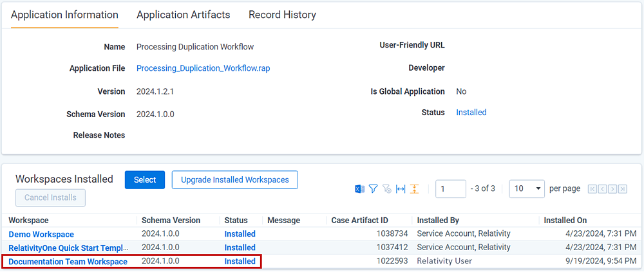Click the Cancel Installs button
The height and width of the screenshot is (272, 644).
tap(50, 198)
